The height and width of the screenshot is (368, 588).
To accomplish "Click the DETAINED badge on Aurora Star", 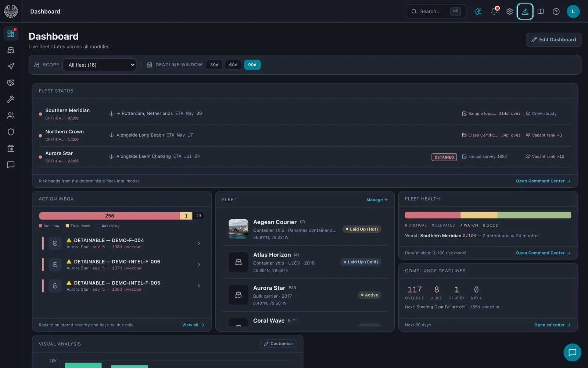I will point(444,157).
